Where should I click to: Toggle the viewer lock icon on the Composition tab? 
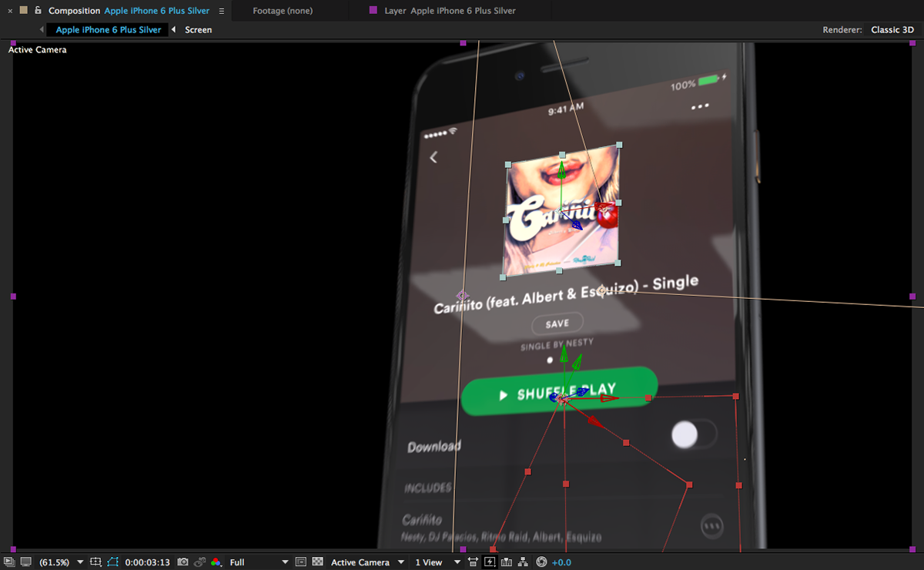tap(38, 11)
